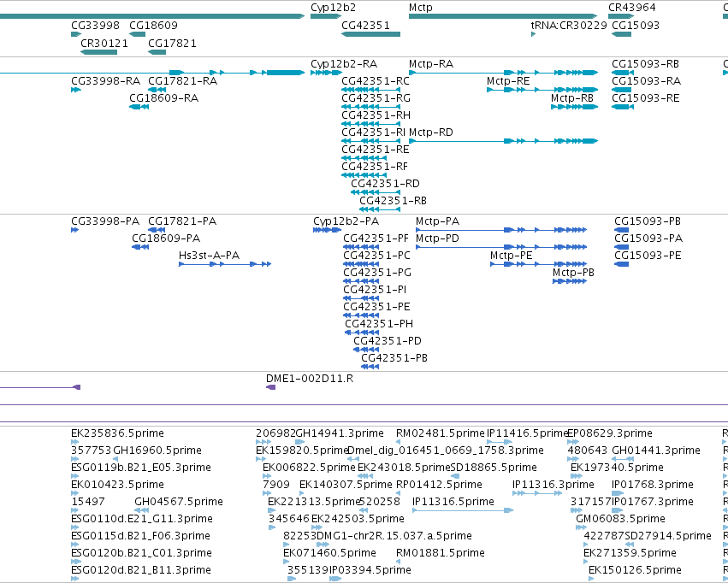Click the GH04567.5prime EST label
The width and height of the screenshot is (728, 583).
[x=179, y=502]
